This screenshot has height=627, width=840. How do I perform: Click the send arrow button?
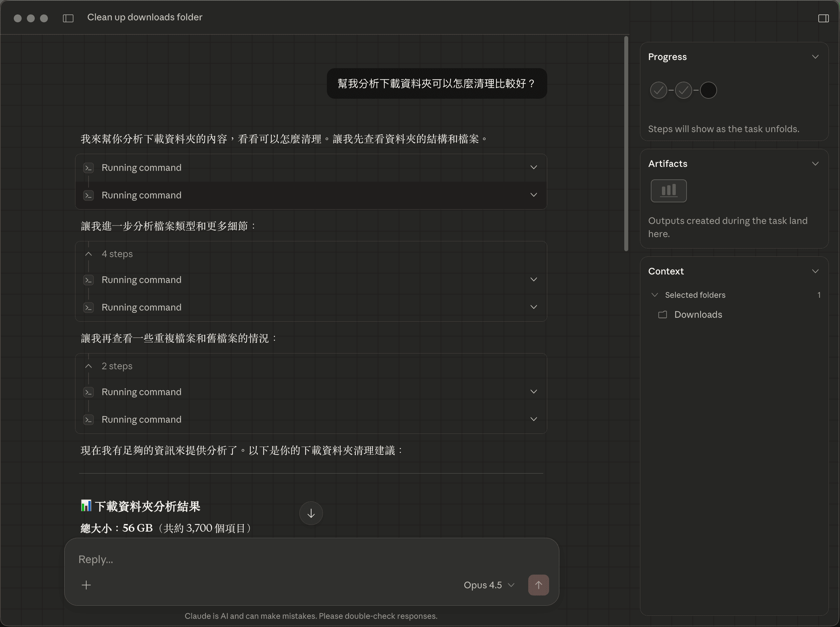click(538, 584)
